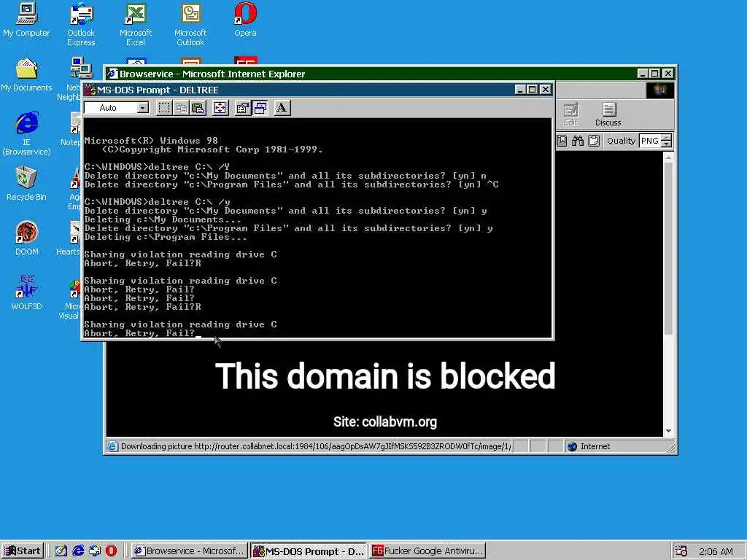
Task: Select the My Documents desktop icon
Action: (26, 75)
